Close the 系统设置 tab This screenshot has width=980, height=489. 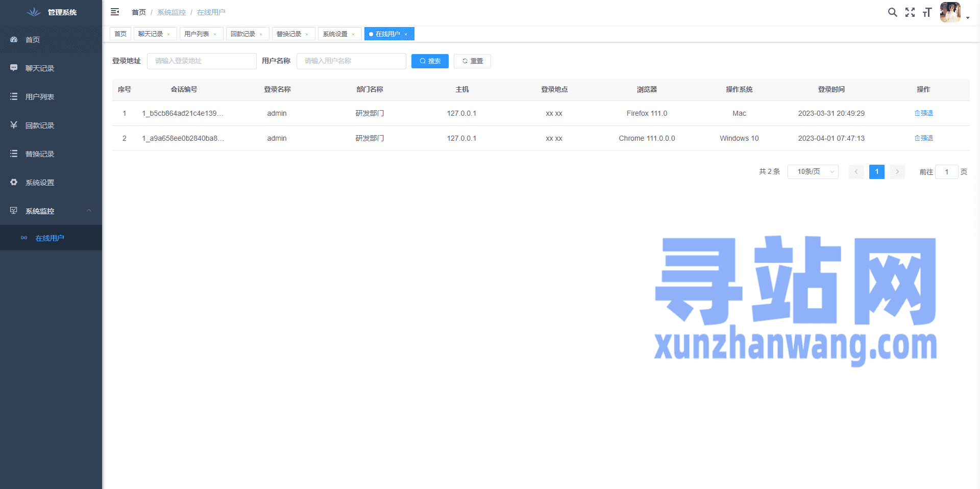point(353,35)
